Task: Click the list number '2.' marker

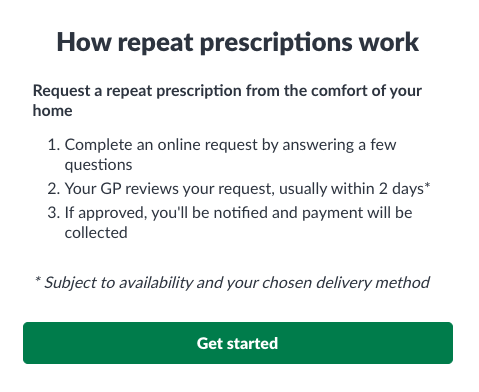Action: coord(54,189)
